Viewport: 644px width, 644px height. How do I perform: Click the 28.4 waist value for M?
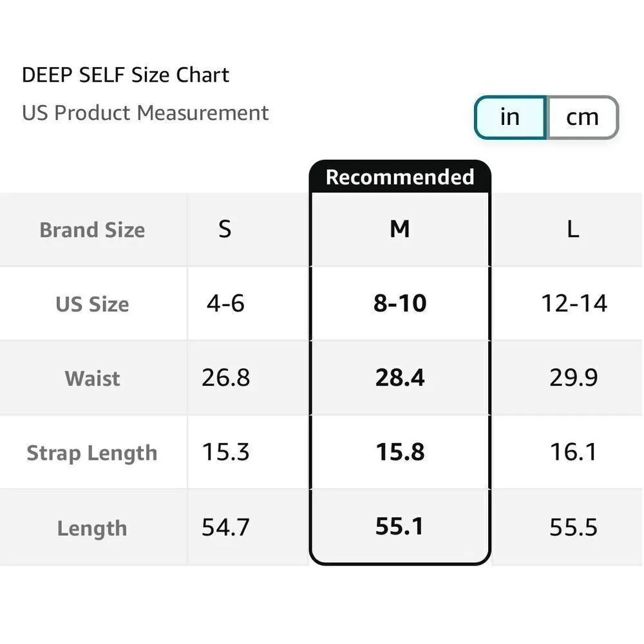point(400,377)
